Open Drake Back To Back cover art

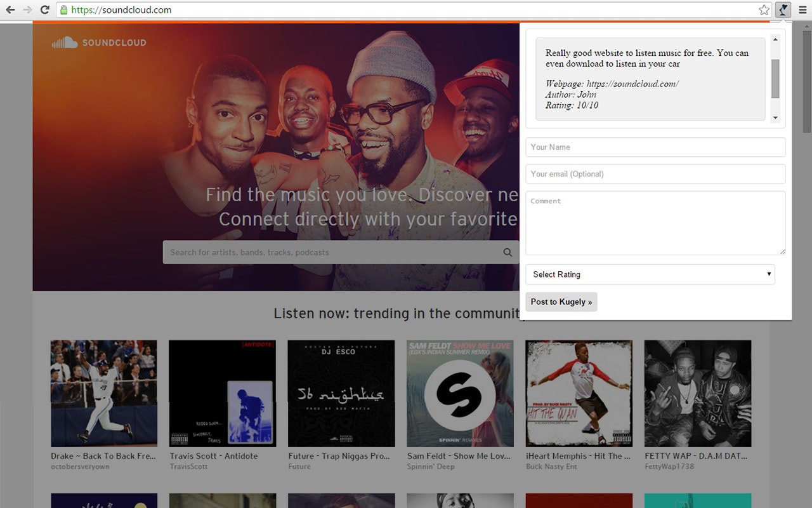[x=104, y=394]
